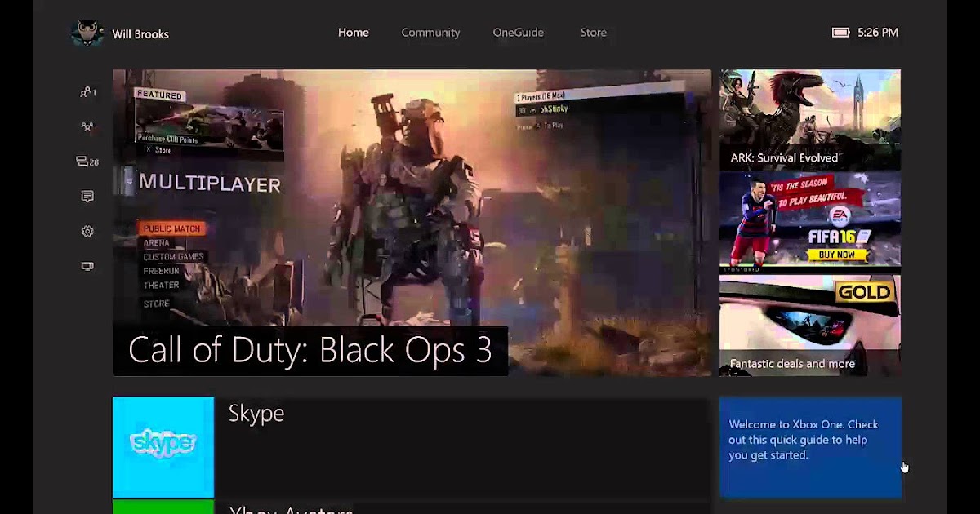This screenshot has height=514, width=980.
Task: Open the Welcome to Xbox One guide tile
Action: point(810,447)
